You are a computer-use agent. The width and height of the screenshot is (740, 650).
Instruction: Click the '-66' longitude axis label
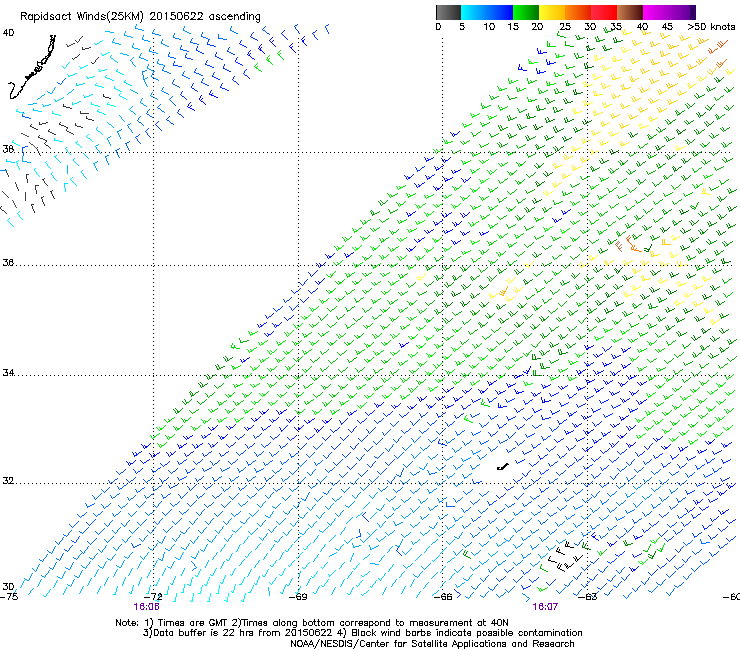click(443, 596)
